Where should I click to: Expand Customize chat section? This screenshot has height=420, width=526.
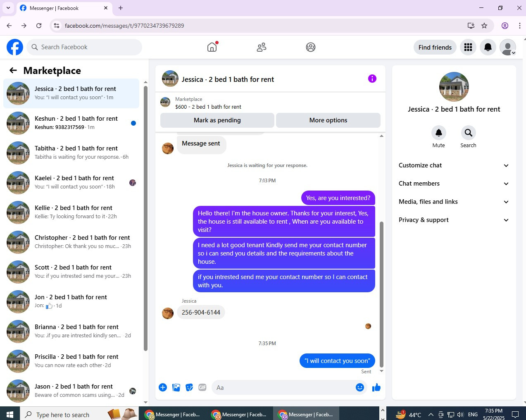click(454, 165)
